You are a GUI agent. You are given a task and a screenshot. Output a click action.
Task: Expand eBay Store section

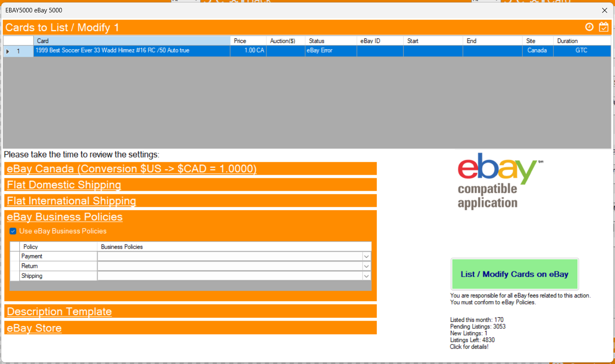pyautogui.click(x=34, y=328)
